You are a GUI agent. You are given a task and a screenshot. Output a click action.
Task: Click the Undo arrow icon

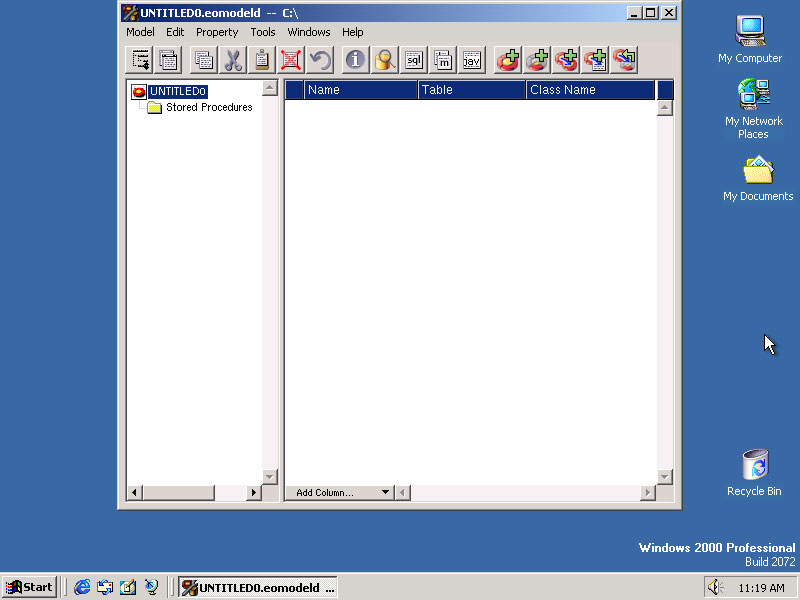click(320, 60)
